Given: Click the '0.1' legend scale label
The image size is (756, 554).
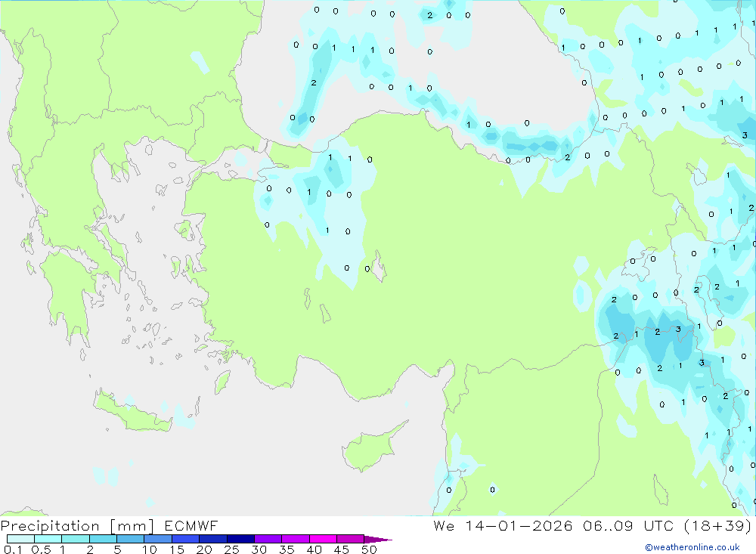Looking at the screenshot, I should 13,549.
